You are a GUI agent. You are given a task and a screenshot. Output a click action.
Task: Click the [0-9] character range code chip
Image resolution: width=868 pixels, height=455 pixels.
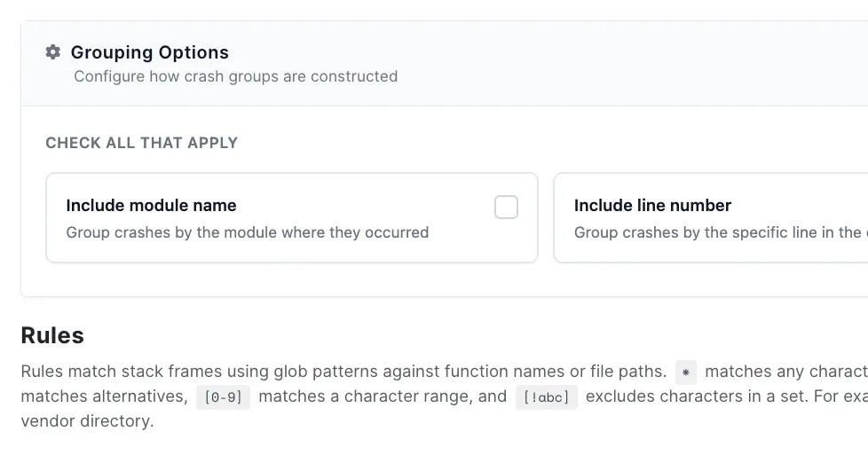click(x=223, y=397)
